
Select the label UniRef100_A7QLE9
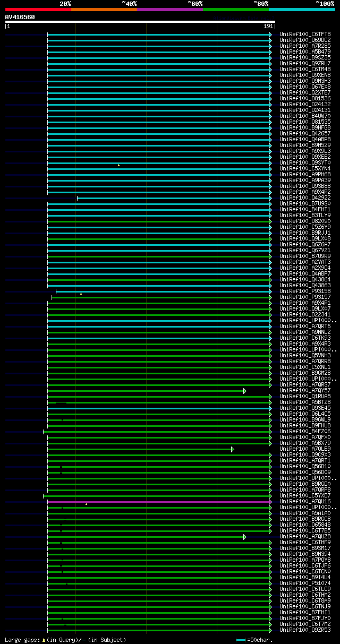(x=305, y=449)
